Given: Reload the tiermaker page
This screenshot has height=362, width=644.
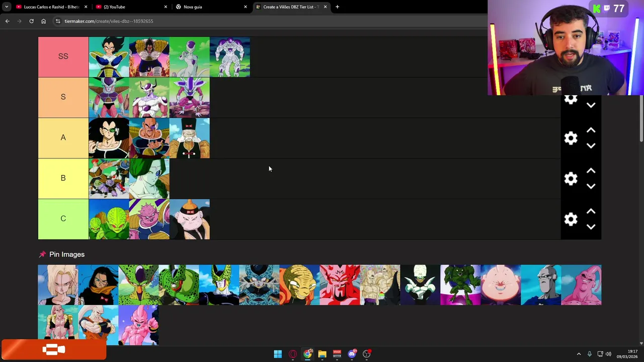Looking at the screenshot, I should 31,21.
